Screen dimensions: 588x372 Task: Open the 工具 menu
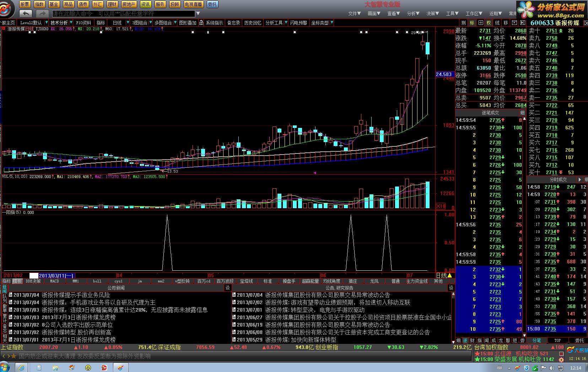coord(452,14)
